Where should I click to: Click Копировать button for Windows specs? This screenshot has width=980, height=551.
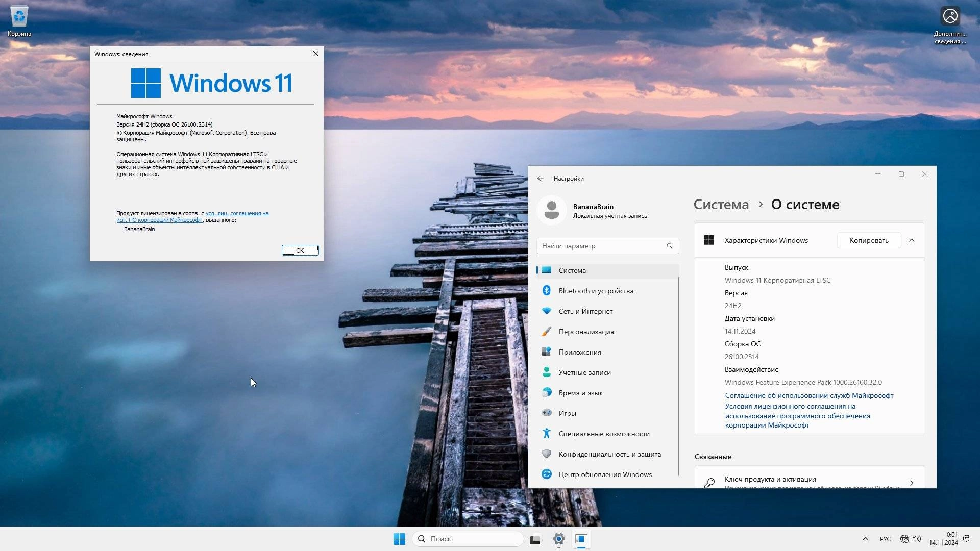pos(869,240)
